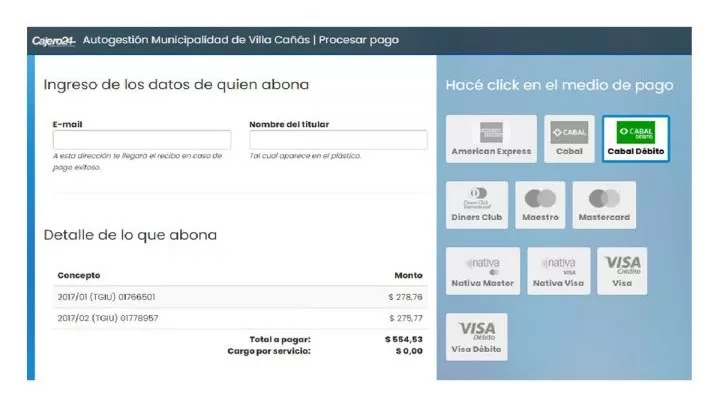Click the 'Total a pagar:' label
720x420 pixels.
280,340
